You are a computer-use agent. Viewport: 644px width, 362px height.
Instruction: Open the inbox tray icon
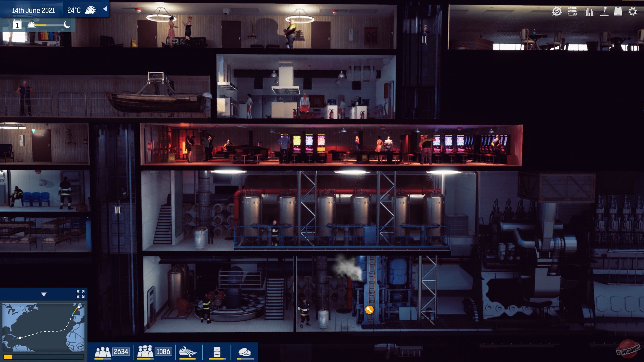tap(618, 12)
